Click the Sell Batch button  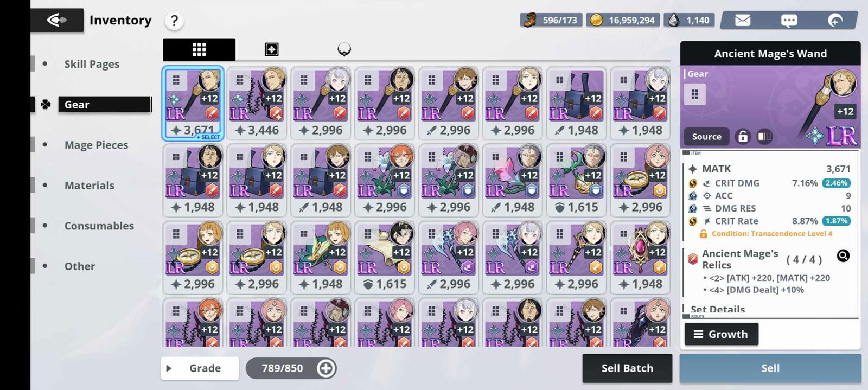pos(627,368)
